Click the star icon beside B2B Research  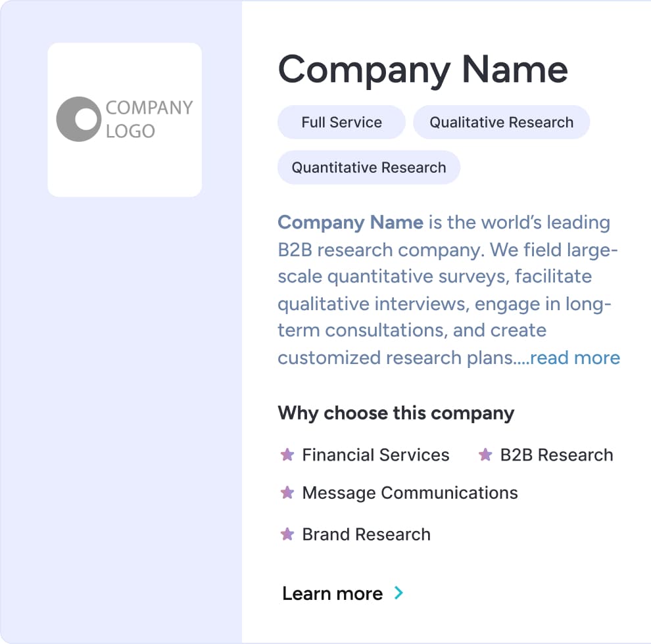tap(485, 455)
